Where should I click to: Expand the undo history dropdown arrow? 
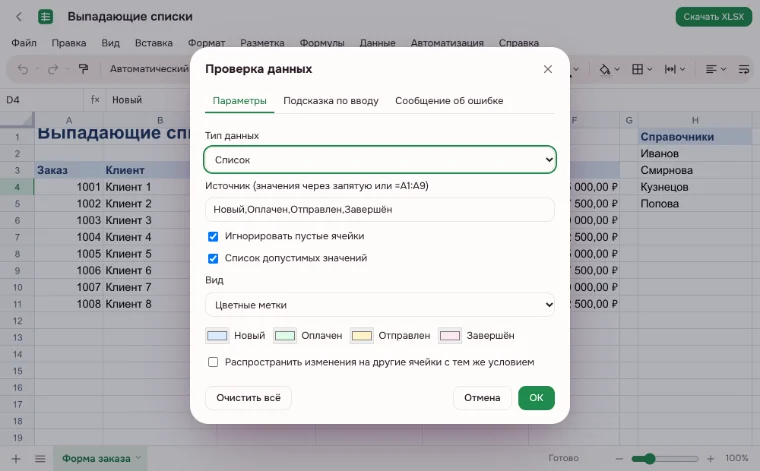coord(36,69)
